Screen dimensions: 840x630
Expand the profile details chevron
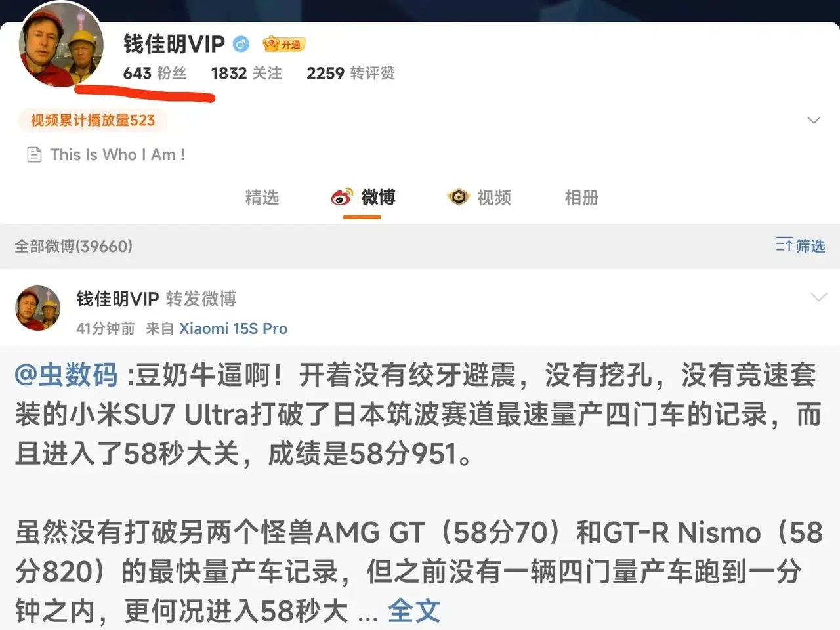click(x=814, y=120)
